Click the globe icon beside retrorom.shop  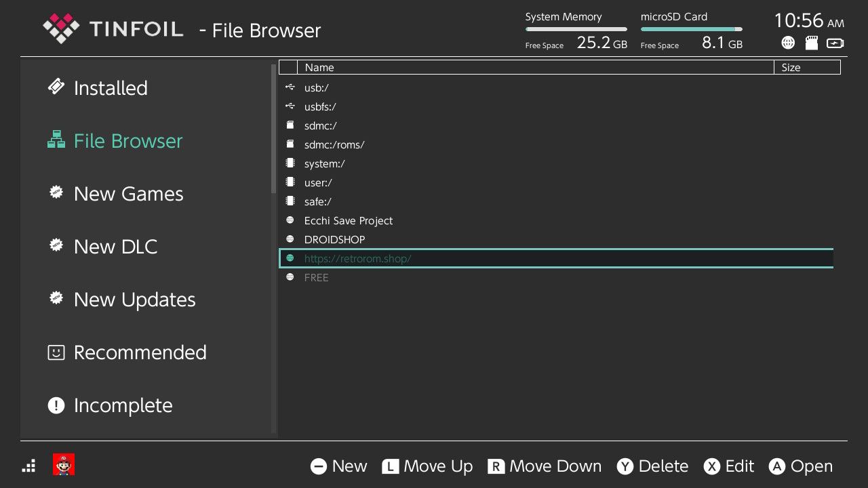click(290, 258)
